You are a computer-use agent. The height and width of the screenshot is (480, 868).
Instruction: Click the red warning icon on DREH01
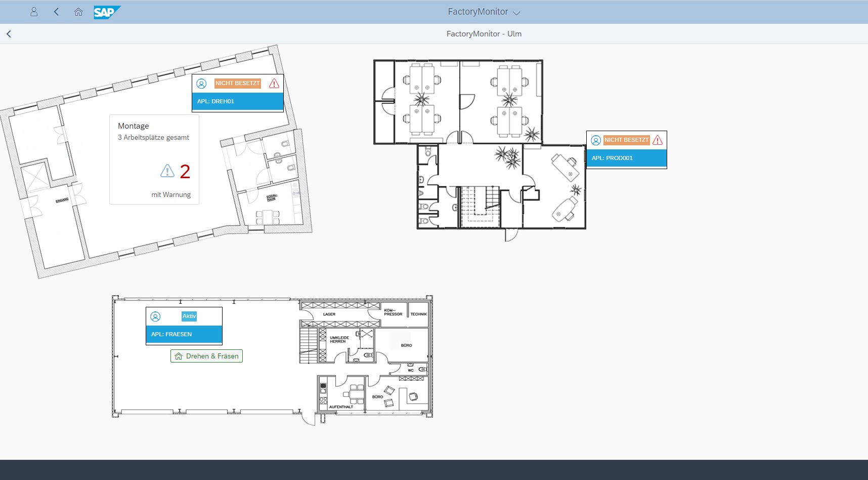274,84
